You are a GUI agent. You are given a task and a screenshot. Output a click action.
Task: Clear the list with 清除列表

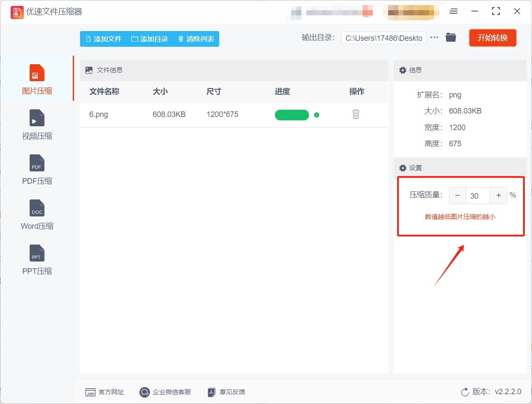point(196,39)
